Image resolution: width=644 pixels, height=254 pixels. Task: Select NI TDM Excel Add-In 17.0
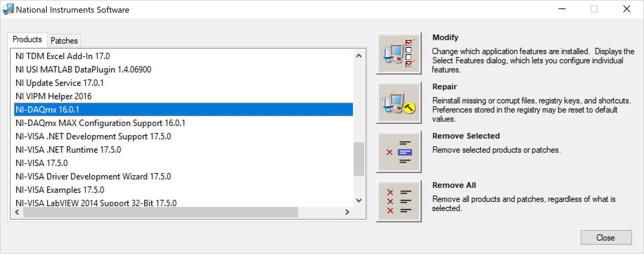(183, 56)
